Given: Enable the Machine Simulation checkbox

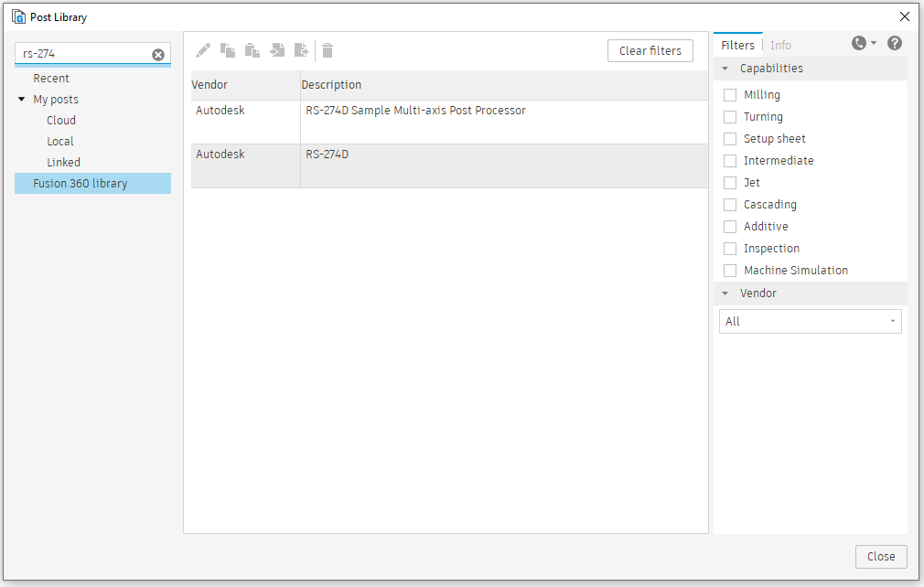Looking at the screenshot, I should (730, 270).
